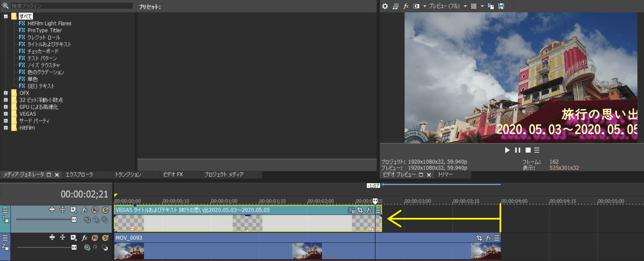This screenshot has height=261, width=644.
Task: Open track 1 hamburger menu
Action: (x=5, y=210)
